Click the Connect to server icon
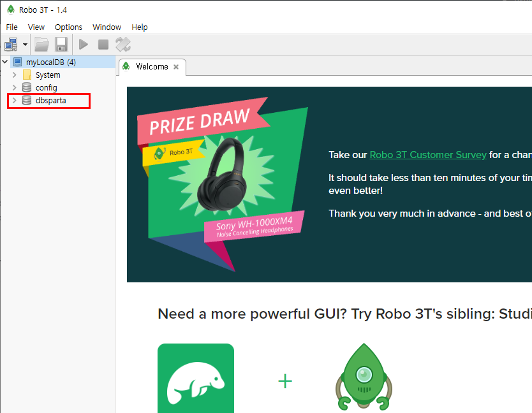The width and height of the screenshot is (532, 413). (11, 45)
